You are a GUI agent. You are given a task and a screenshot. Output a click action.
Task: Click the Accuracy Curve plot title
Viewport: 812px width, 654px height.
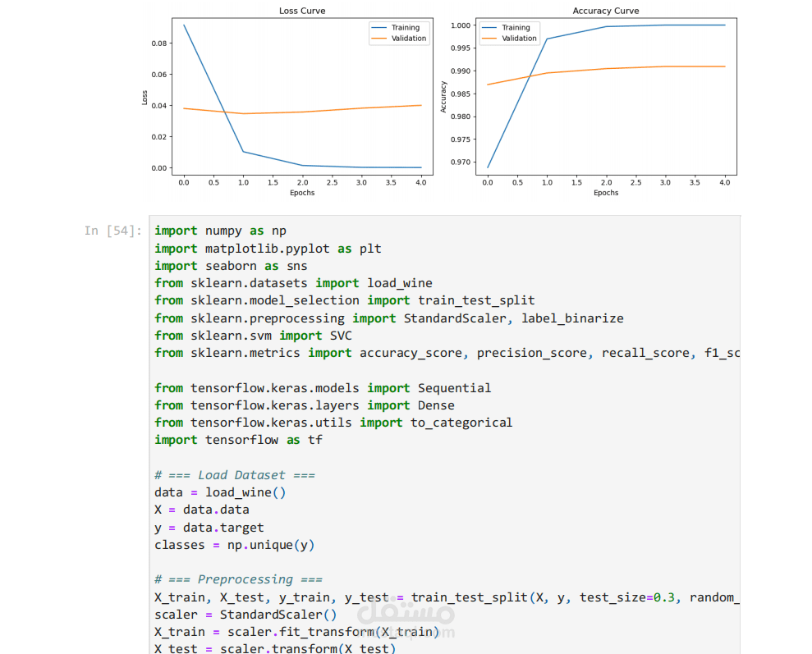pyautogui.click(x=605, y=11)
